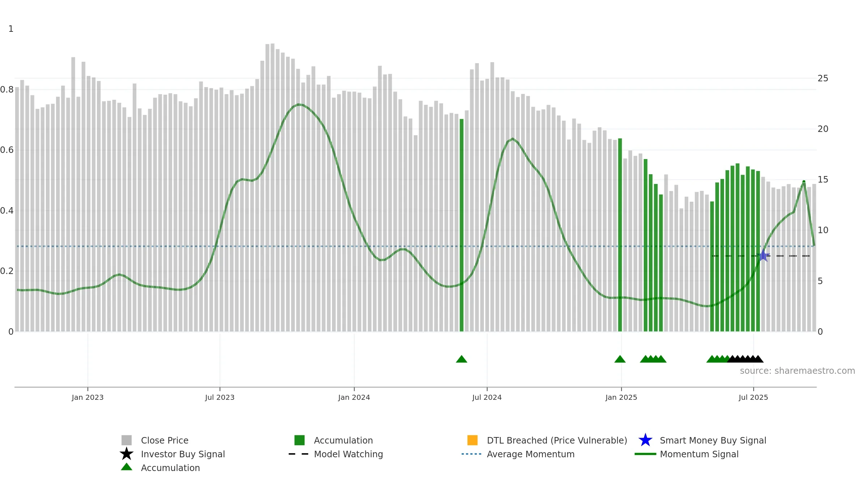Click the sharemaestro.com source text
The width and height of the screenshot is (868, 488).
pyautogui.click(x=797, y=371)
